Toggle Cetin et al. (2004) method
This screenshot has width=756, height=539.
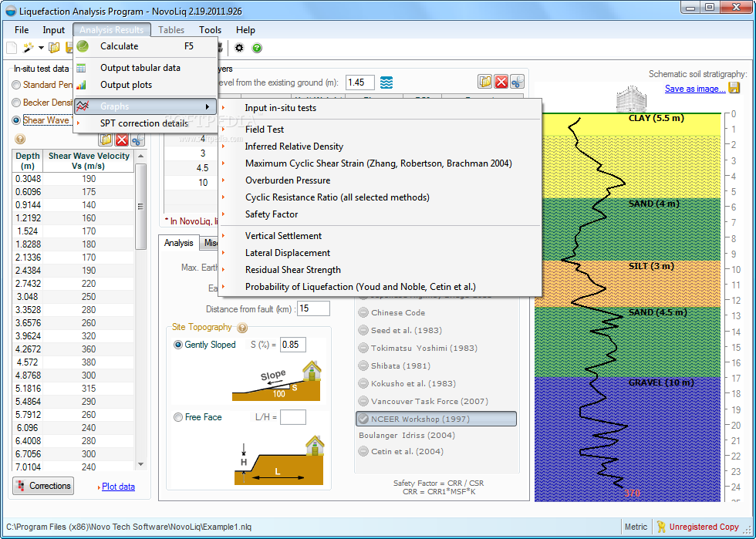pos(363,451)
